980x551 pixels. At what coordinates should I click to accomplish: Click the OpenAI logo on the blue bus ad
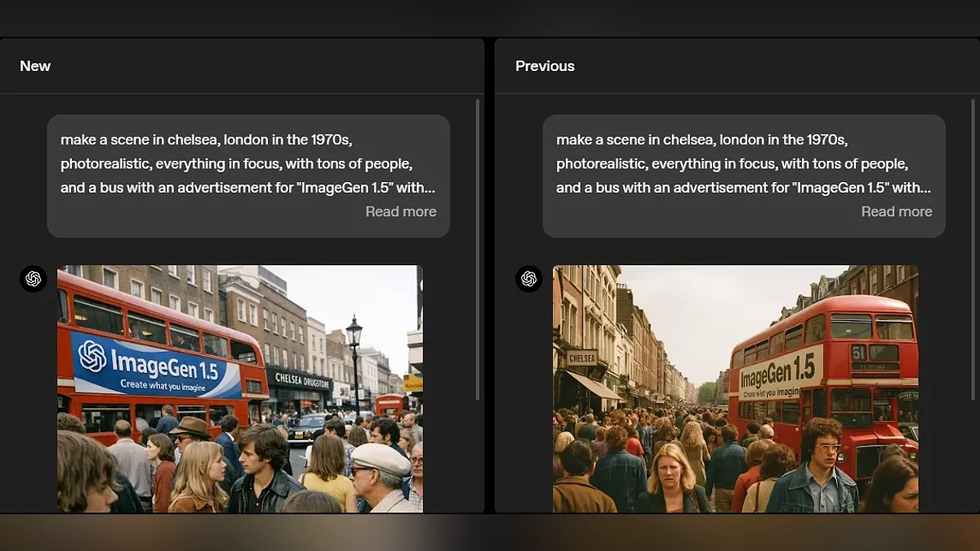[x=92, y=356]
